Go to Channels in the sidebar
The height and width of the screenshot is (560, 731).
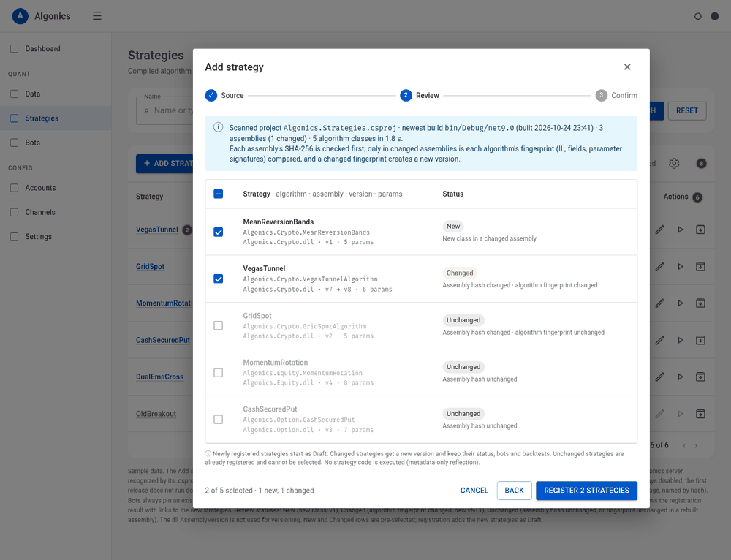[x=56, y=212]
